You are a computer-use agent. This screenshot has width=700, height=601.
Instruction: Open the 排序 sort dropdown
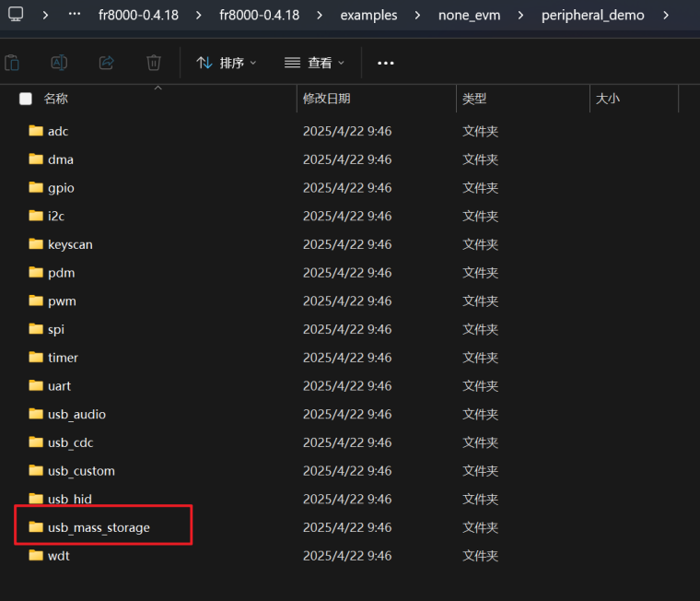point(227,63)
